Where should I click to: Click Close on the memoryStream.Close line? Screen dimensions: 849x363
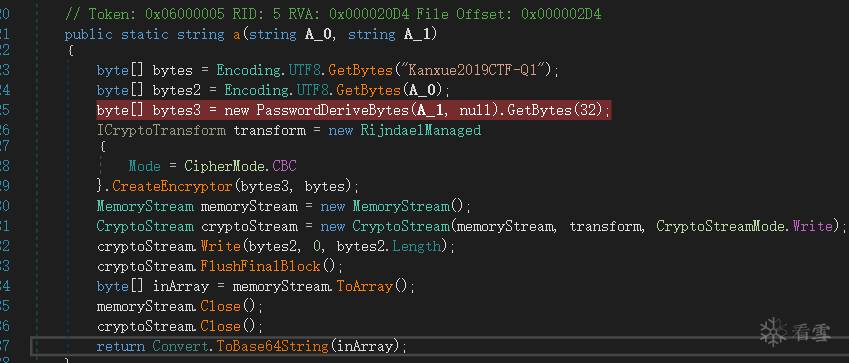coord(220,307)
